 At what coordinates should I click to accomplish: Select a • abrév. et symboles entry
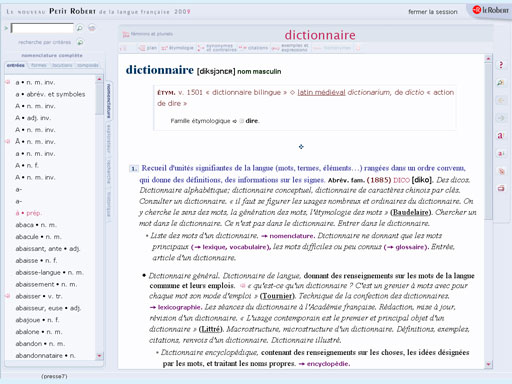[x=50, y=94]
